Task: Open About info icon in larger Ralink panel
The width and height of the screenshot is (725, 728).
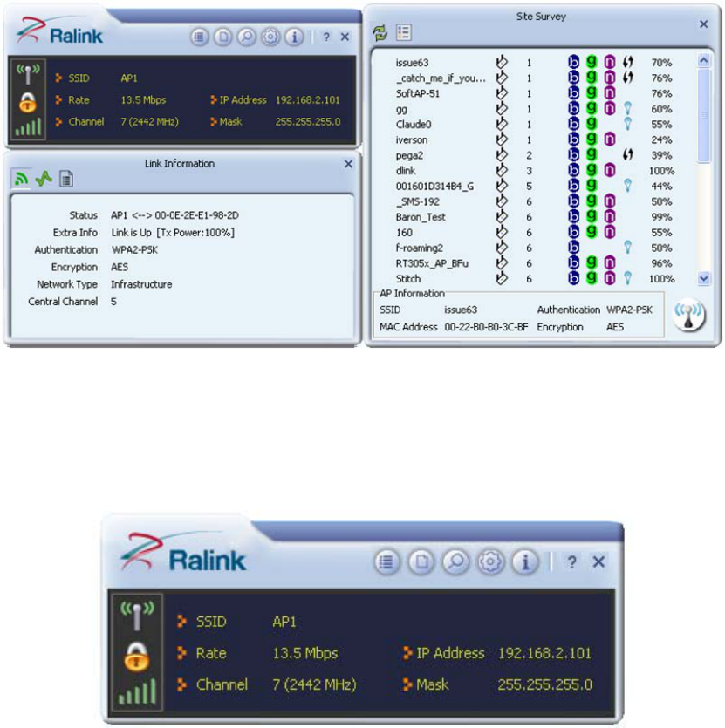Action: [x=525, y=562]
